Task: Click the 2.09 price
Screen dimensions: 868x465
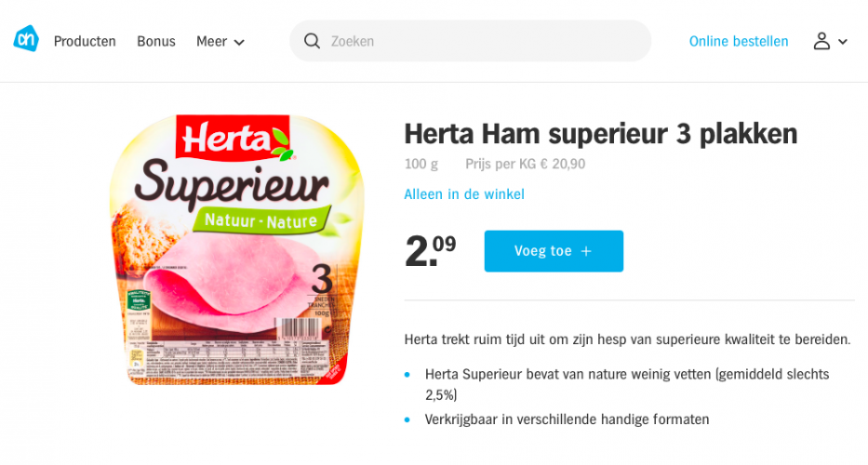Action: (430, 250)
